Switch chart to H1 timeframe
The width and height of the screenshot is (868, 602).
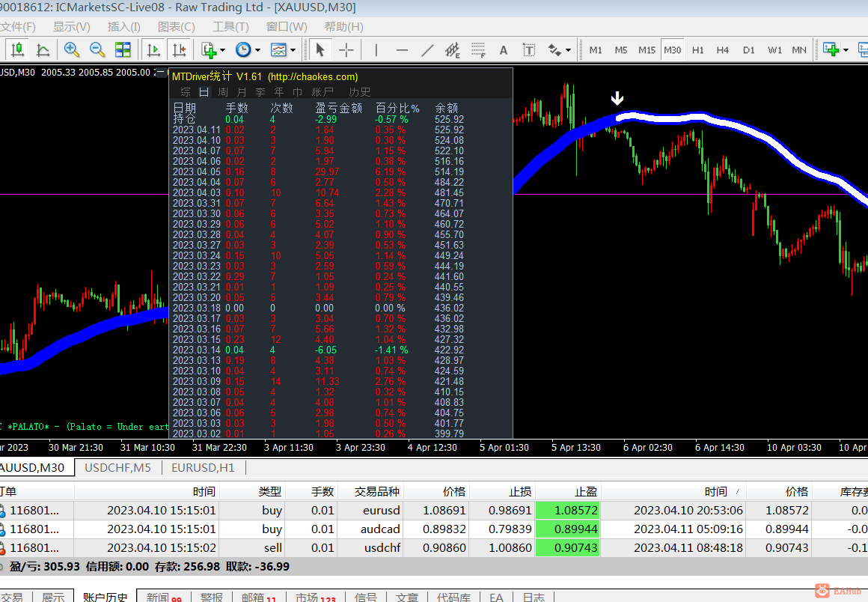697,50
